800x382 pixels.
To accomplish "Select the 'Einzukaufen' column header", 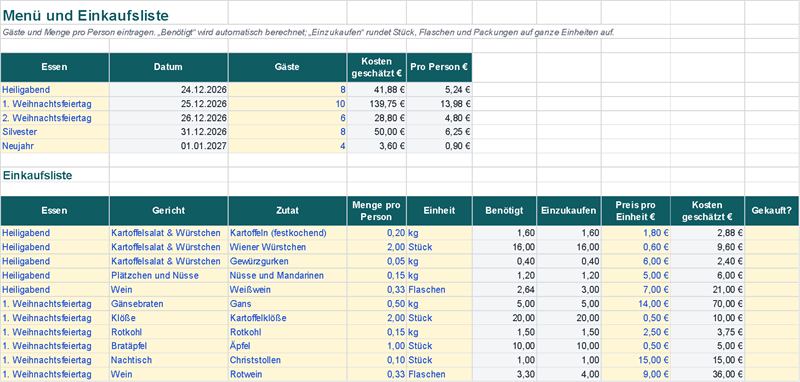I will [x=569, y=211].
